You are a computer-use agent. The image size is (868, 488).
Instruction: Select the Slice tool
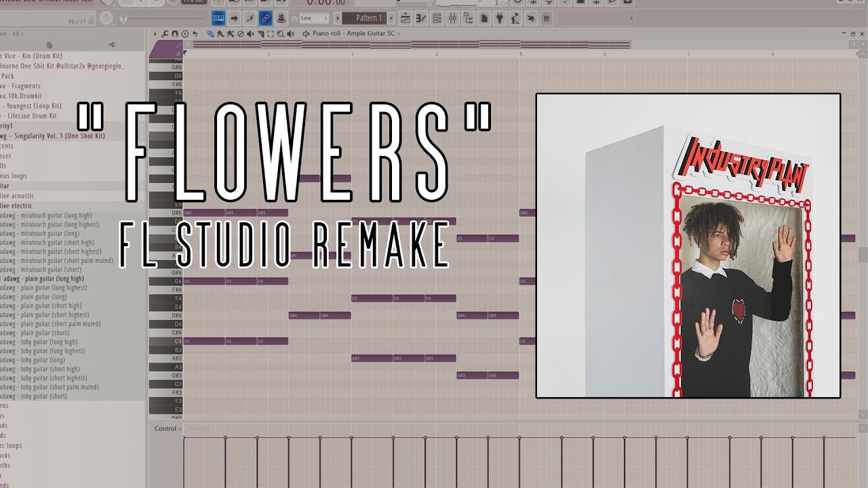pos(260,33)
